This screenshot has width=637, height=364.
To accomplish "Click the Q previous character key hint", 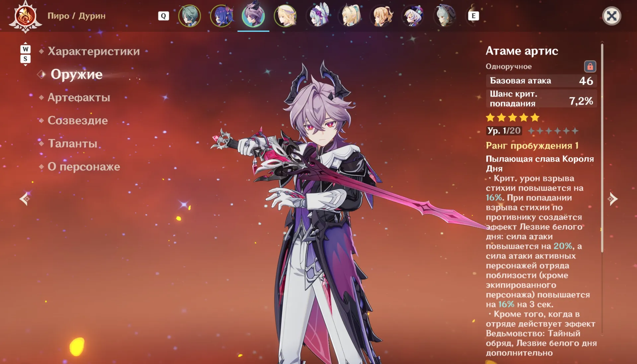I will 164,16.
